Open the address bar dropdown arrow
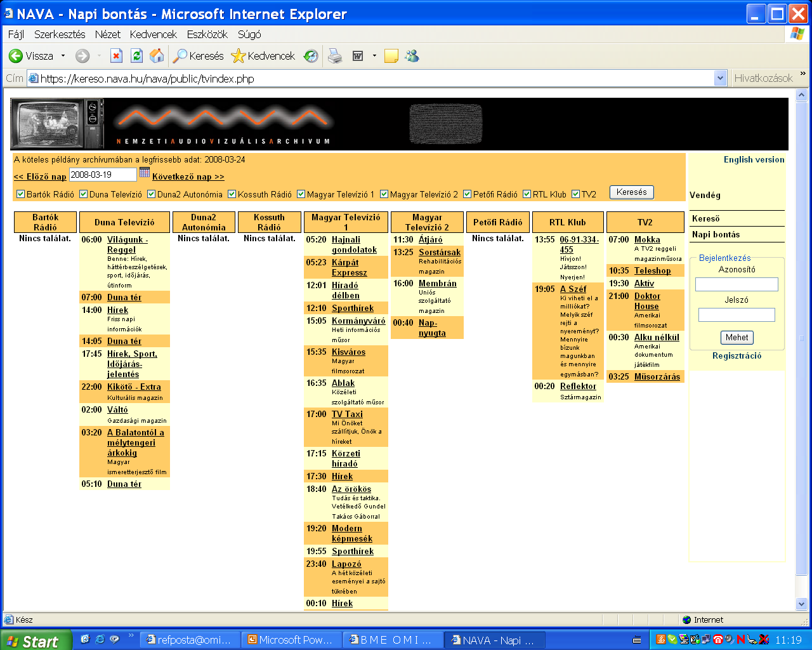The height and width of the screenshot is (650, 812). click(x=720, y=78)
